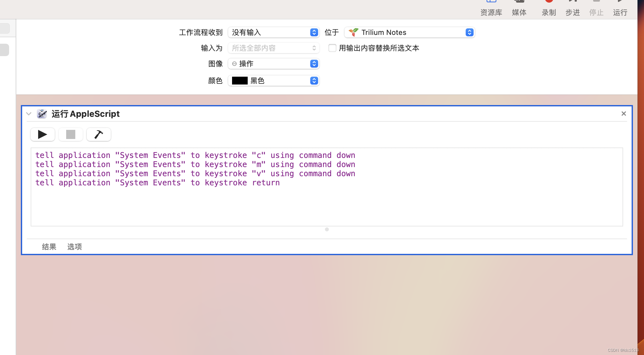Open the Trilium Notes application dropdown
644x355 pixels.
[x=409, y=32]
